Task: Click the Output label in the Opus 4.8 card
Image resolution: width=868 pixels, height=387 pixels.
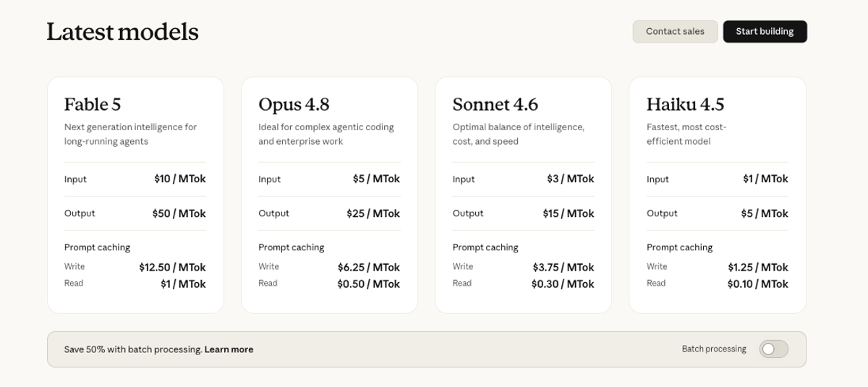Action: tap(273, 213)
